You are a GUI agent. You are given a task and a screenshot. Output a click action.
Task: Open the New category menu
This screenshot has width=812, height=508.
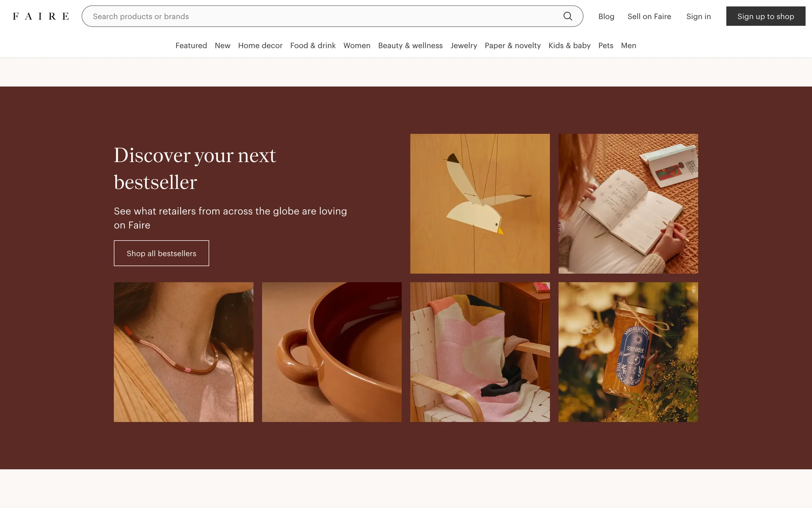(222, 45)
